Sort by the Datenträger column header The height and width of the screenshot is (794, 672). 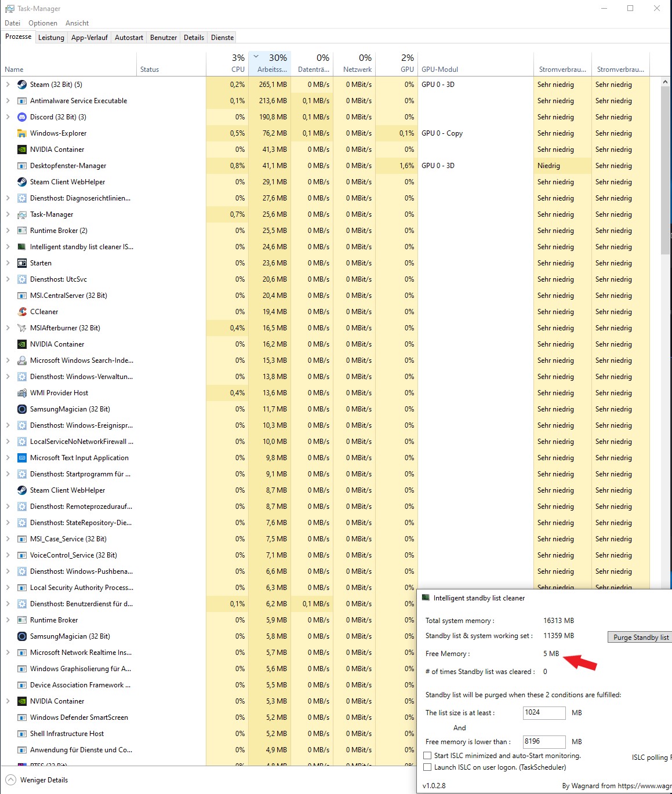click(x=312, y=64)
